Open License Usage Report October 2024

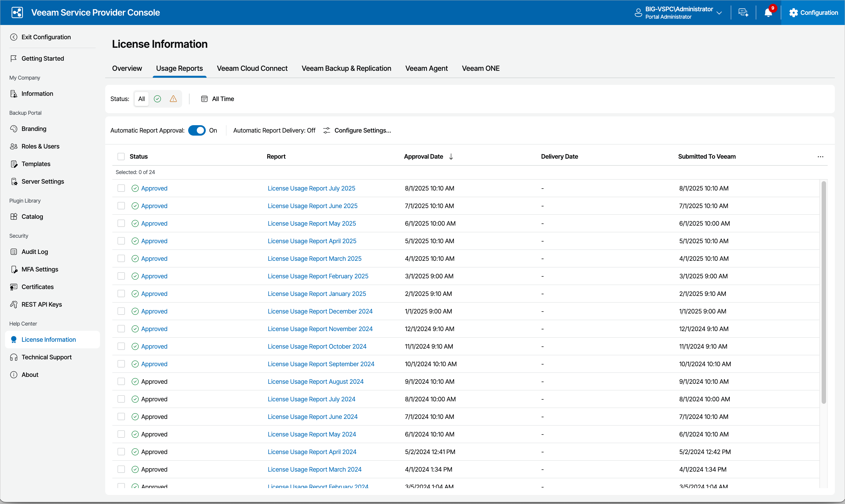(x=317, y=346)
